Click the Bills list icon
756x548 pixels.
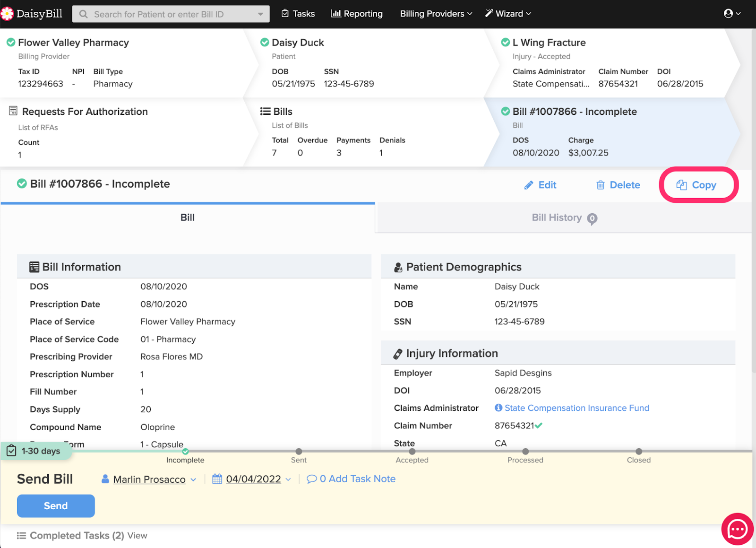click(x=265, y=112)
